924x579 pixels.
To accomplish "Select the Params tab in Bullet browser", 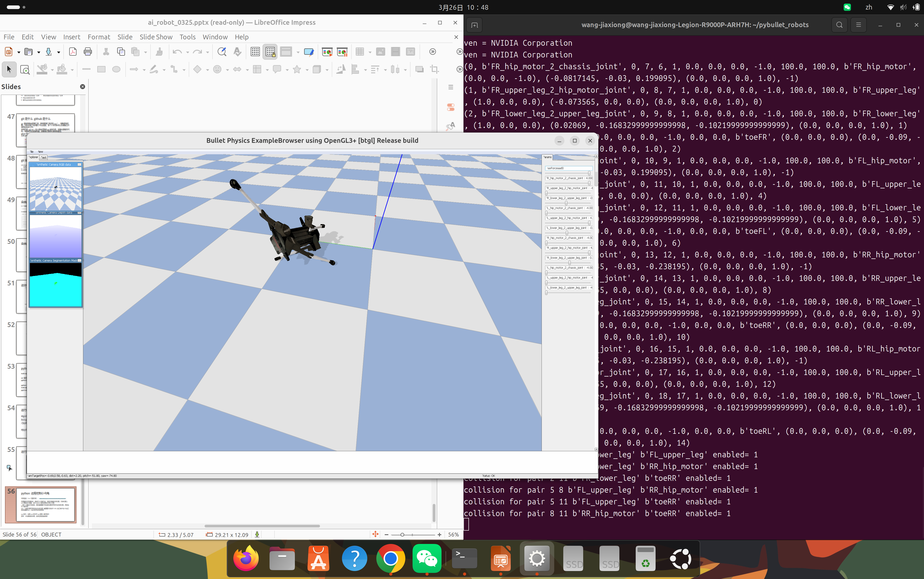I will click(x=547, y=157).
